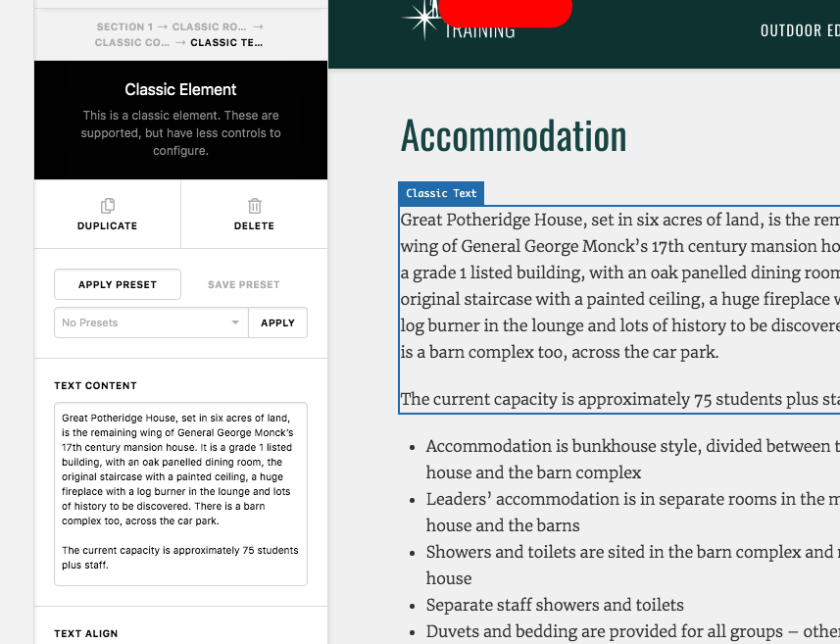Click inside the Text Content textarea
Screen dimensions: 840x644
click(x=180, y=493)
